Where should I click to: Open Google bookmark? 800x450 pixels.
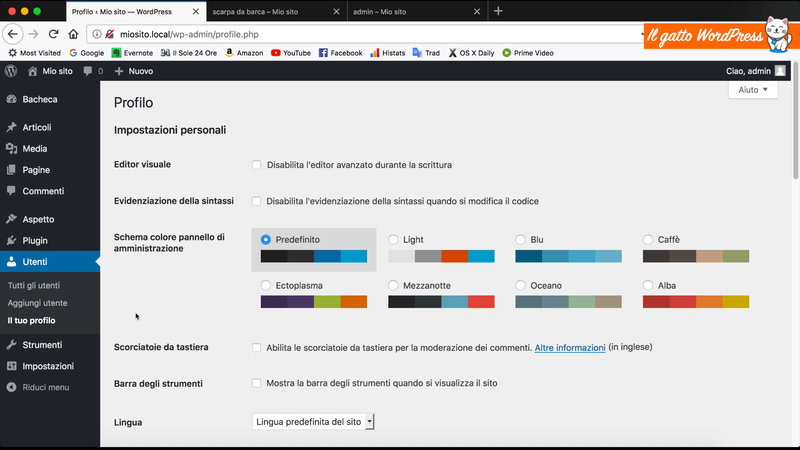pos(86,53)
